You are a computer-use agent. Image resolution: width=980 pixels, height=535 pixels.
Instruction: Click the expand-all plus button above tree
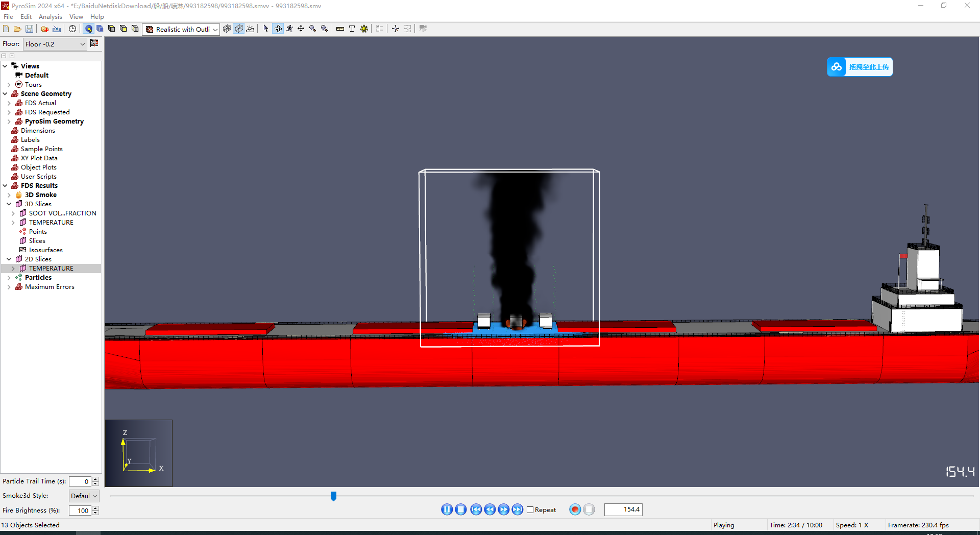12,56
